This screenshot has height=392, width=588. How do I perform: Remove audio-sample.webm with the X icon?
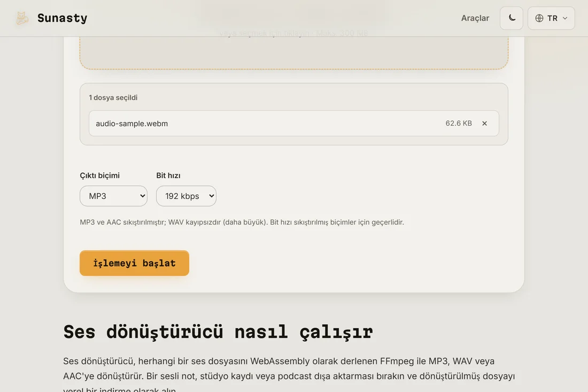(x=484, y=124)
